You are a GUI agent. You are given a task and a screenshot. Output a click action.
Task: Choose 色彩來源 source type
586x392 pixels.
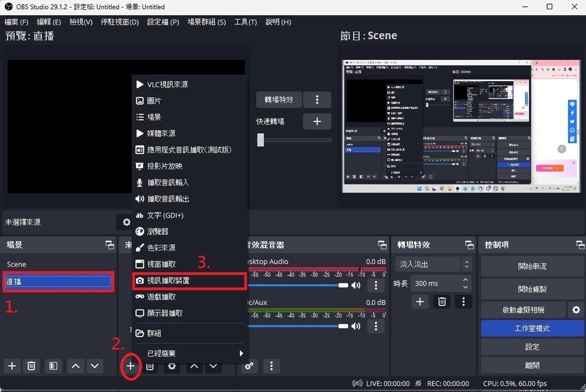coord(190,248)
